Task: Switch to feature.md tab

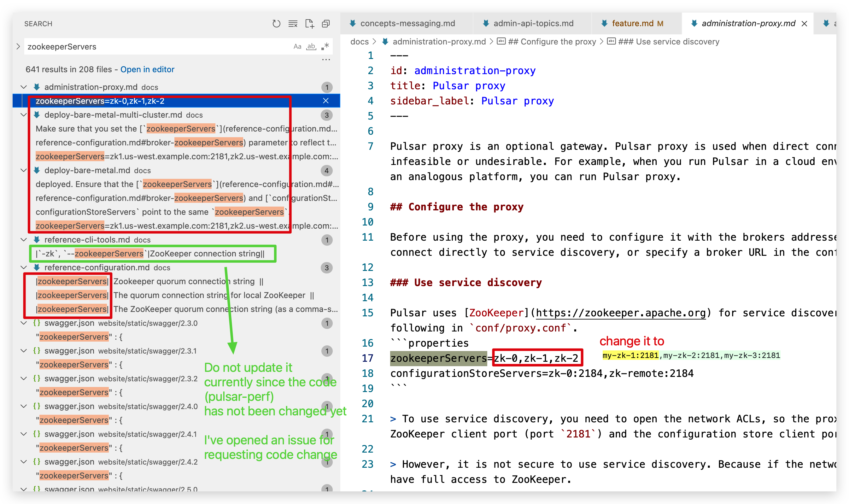Action: 632,23
